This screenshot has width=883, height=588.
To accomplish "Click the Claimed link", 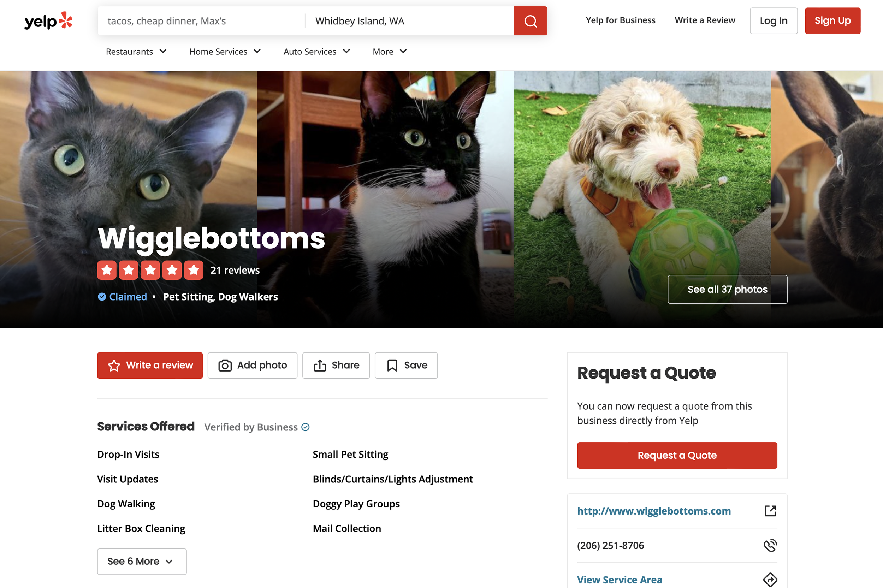I will [x=128, y=297].
